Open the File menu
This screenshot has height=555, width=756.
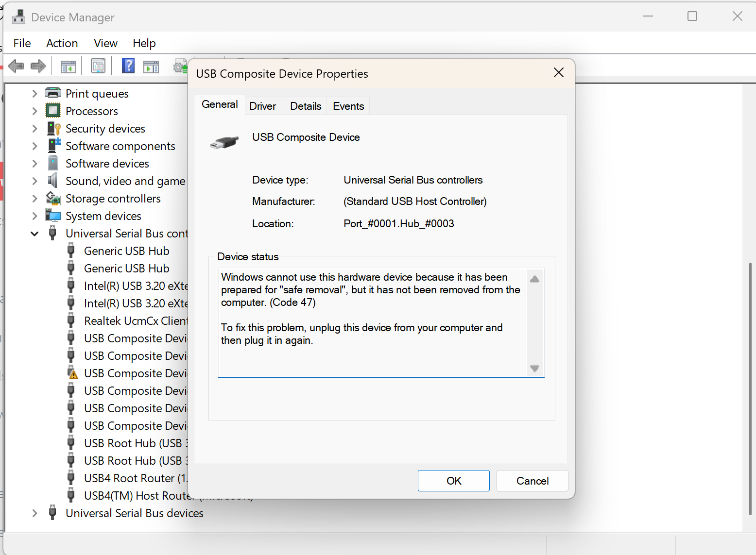(x=22, y=43)
